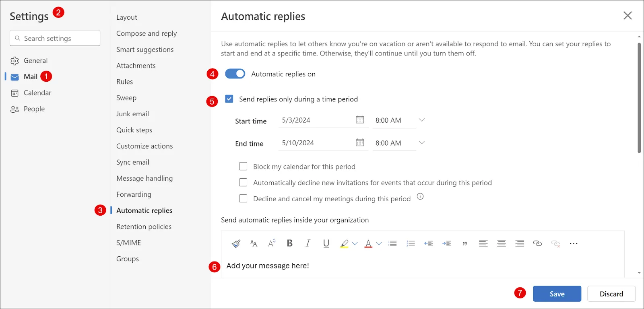644x309 pixels.
Task: Open Junk email settings
Action: pyautogui.click(x=132, y=114)
